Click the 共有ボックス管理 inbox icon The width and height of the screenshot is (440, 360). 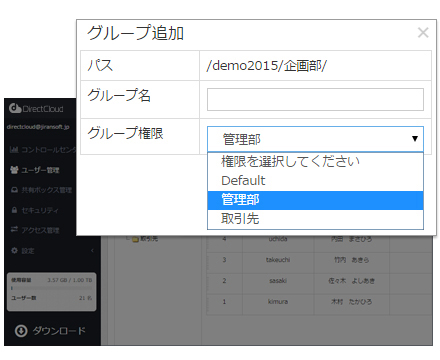coord(14,190)
